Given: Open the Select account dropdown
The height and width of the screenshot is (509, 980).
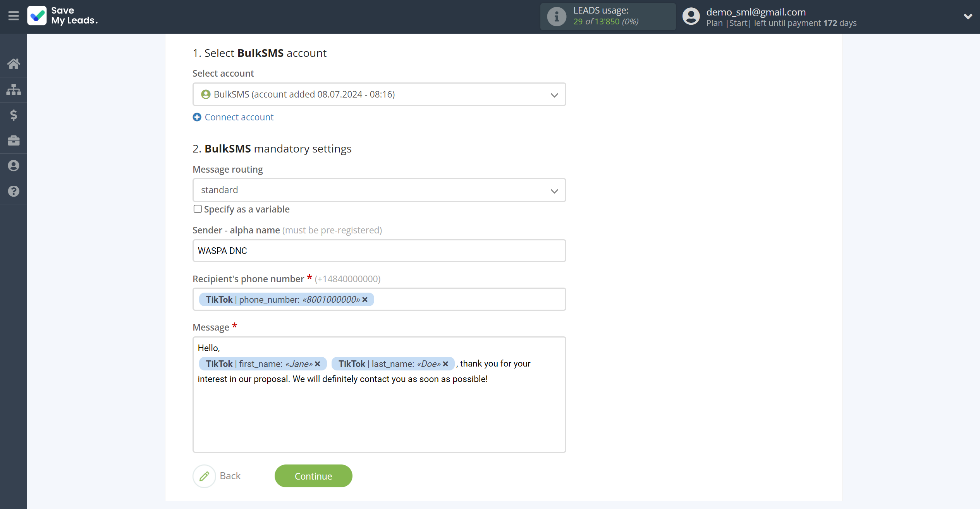Looking at the screenshot, I should 379,94.
